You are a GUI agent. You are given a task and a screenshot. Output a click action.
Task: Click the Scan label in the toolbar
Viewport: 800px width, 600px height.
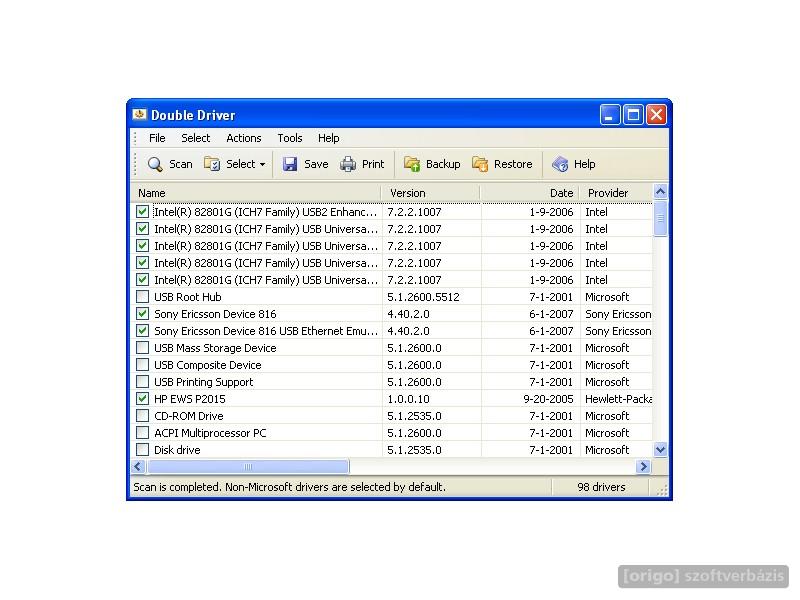click(181, 164)
